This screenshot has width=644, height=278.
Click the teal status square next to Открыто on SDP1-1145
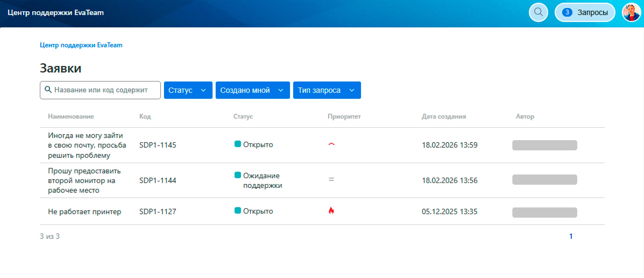[x=237, y=144]
